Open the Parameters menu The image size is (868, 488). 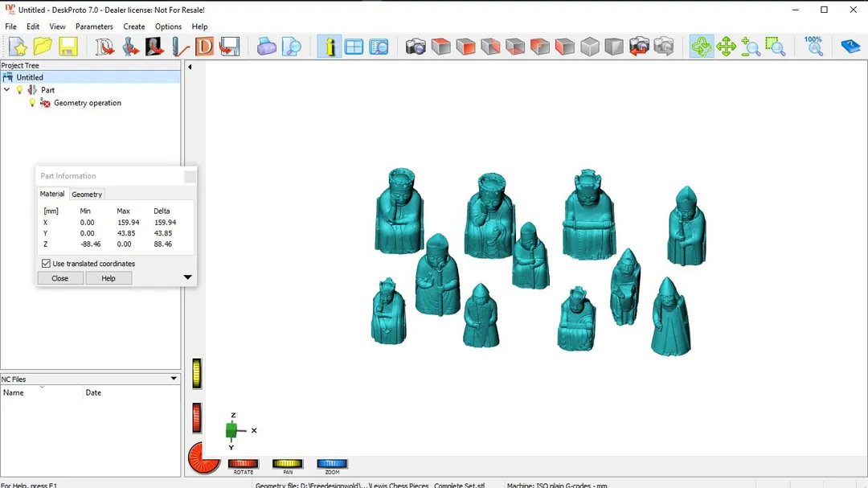pos(94,27)
